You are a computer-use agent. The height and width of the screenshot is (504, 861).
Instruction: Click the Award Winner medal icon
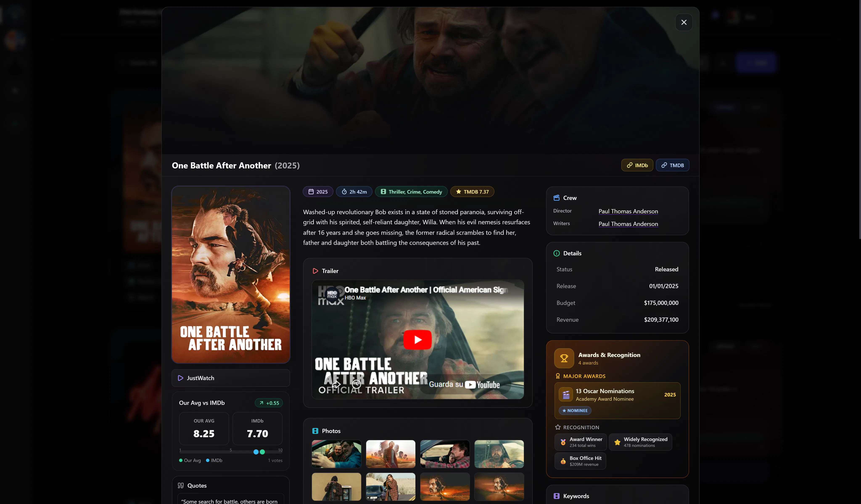pos(563,442)
